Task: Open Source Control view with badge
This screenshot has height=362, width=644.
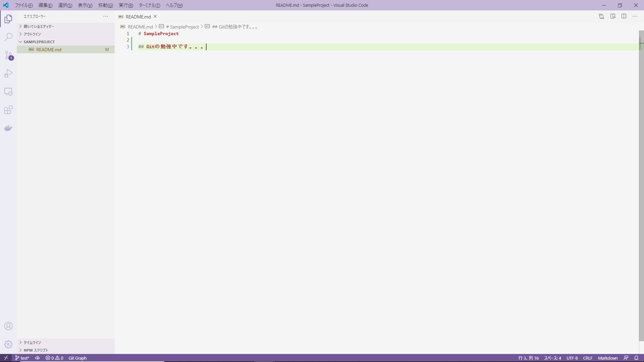Action: 8,55
